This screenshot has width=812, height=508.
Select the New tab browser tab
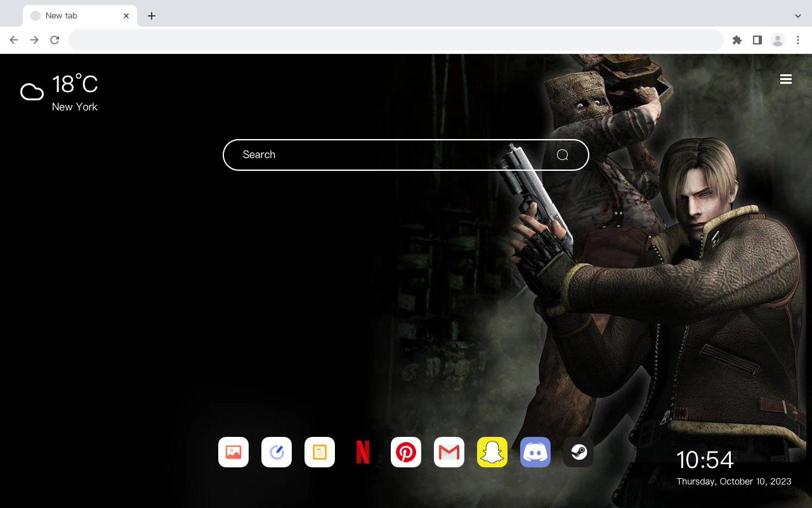coord(80,16)
